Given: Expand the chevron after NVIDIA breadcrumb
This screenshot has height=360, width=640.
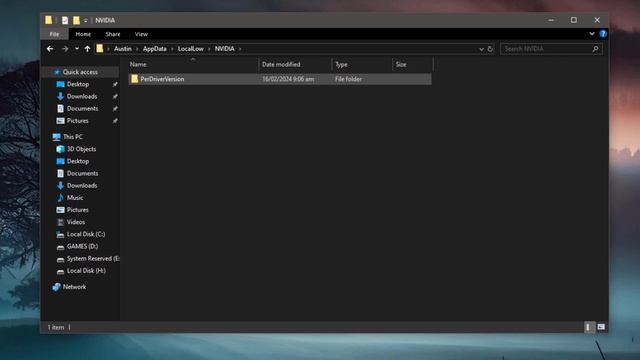Looking at the screenshot, I should click(x=240, y=49).
